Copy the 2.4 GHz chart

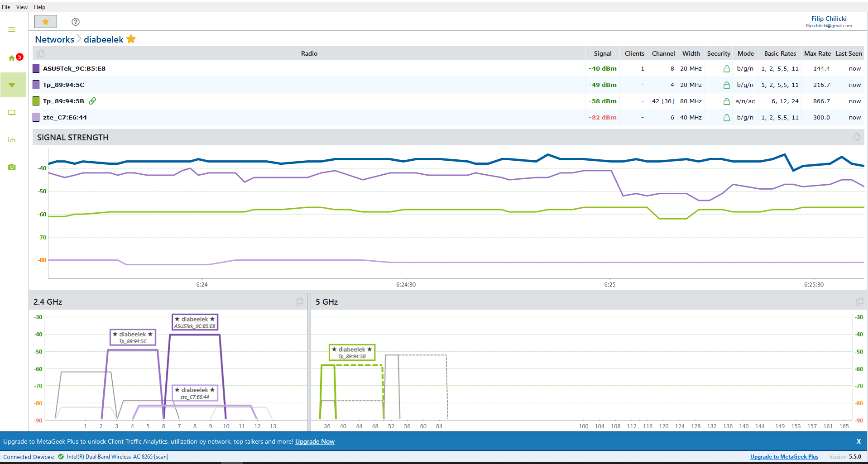point(299,301)
